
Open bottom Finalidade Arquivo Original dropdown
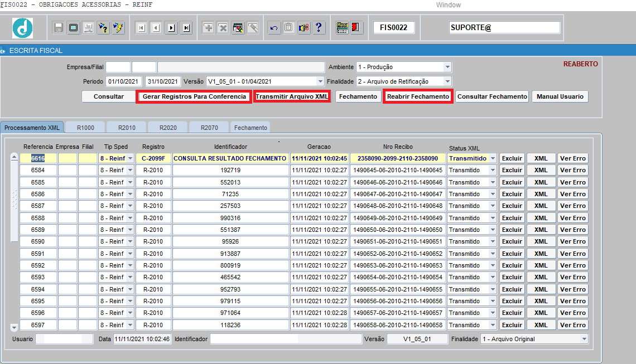click(584, 339)
